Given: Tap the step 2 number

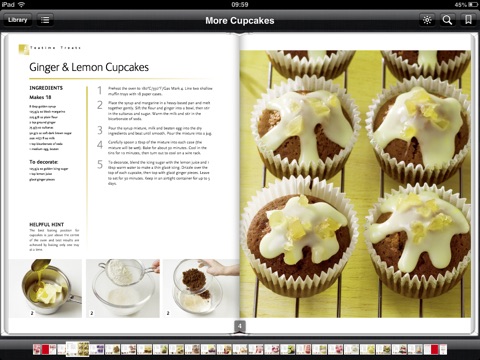Looking at the screenshot, I should (100, 105).
